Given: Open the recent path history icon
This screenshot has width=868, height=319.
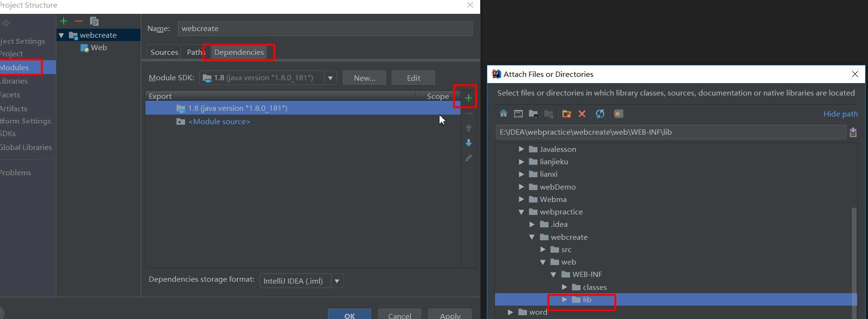Looking at the screenshot, I should (853, 132).
